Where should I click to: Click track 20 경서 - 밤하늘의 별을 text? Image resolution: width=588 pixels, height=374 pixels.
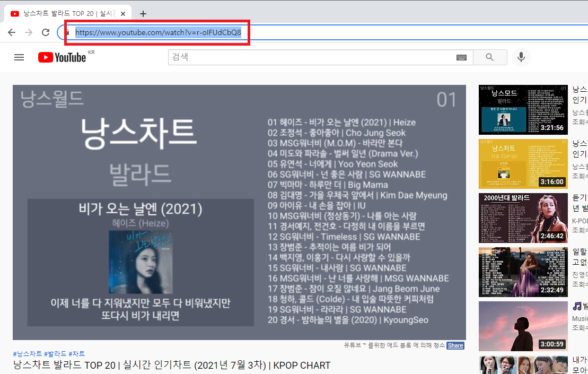[x=348, y=320]
